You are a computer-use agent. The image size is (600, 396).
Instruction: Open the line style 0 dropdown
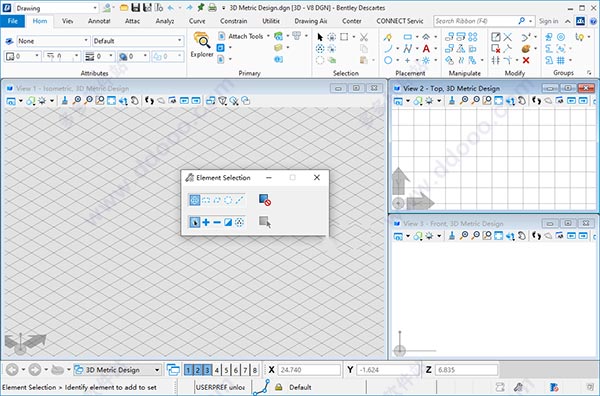tap(62, 57)
